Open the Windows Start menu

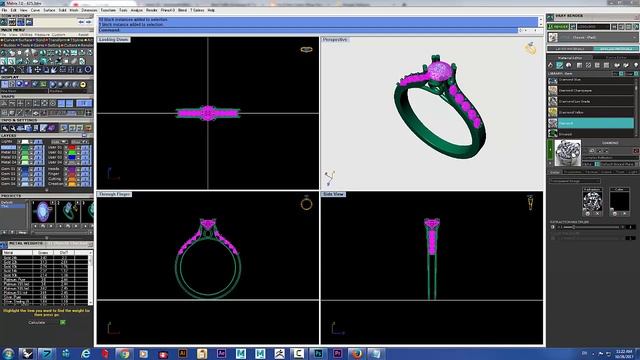pyautogui.click(x=7, y=353)
